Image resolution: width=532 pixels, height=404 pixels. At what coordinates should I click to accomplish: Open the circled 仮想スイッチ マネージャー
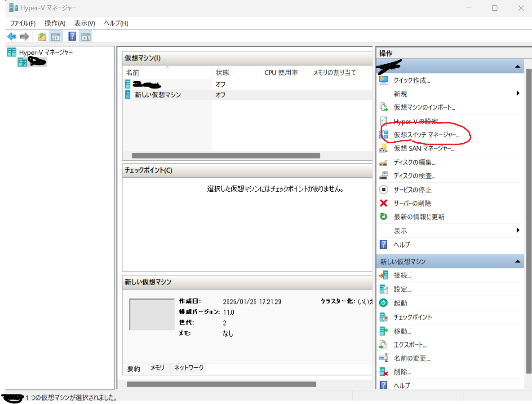(x=426, y=135)
